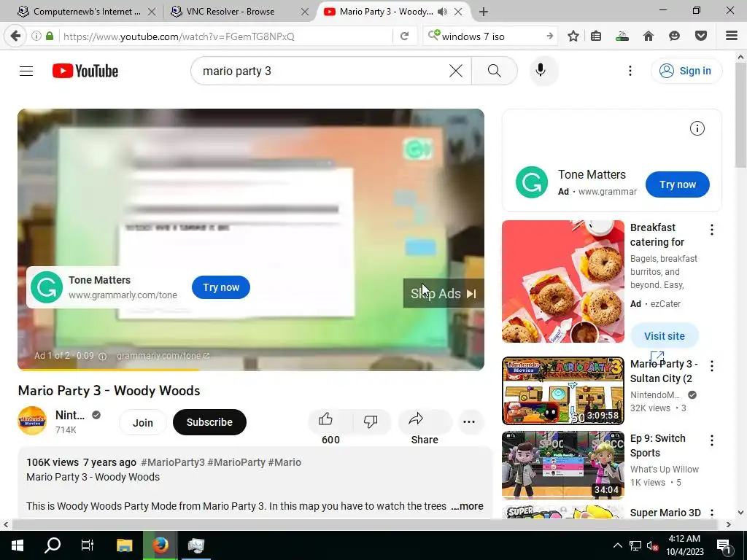Image resolution: width=747 pixels, height=560 pixels.
Task: Like the video with thumbs up
Action: point(326,419)
